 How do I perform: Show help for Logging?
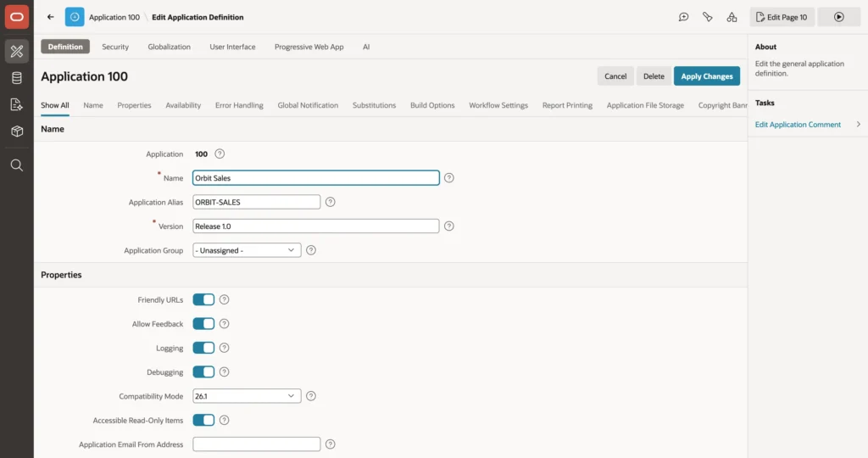click(224, 348)
